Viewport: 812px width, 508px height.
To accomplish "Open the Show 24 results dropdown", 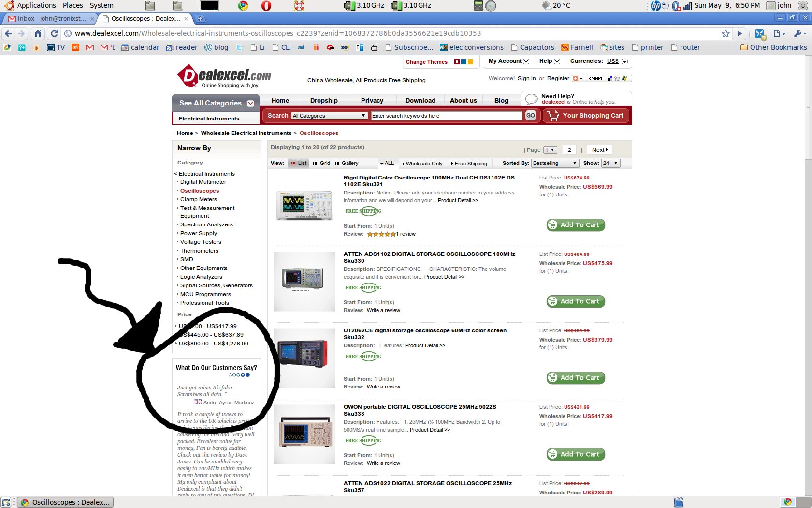I will click(610, 163).
